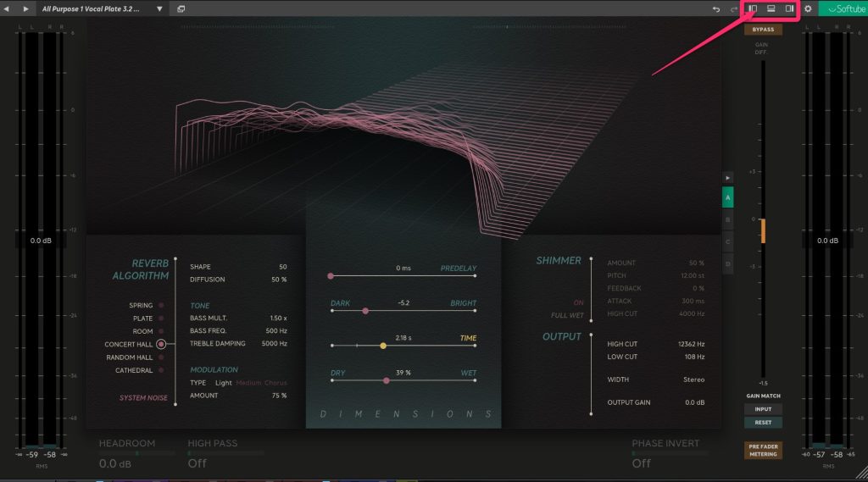Click the preset window icon beside dropdown
Image resolution: width=868 pixels, height=482 pixels.
point(181,8)
